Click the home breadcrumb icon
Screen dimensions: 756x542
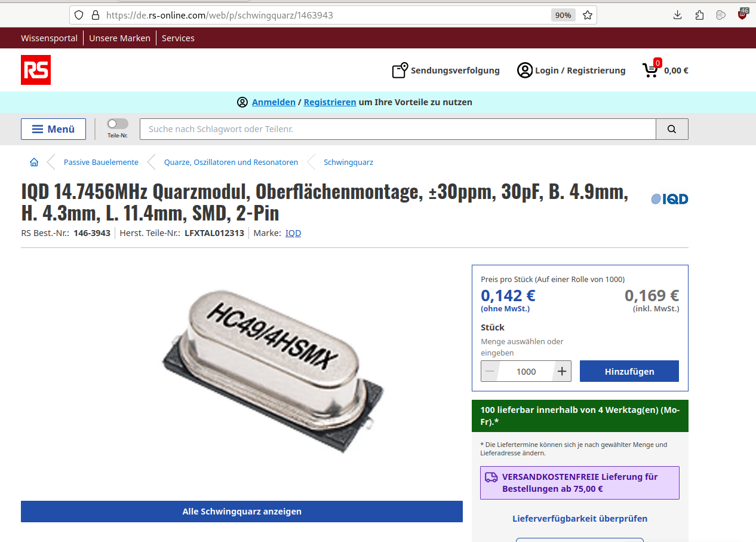[34, 162]
